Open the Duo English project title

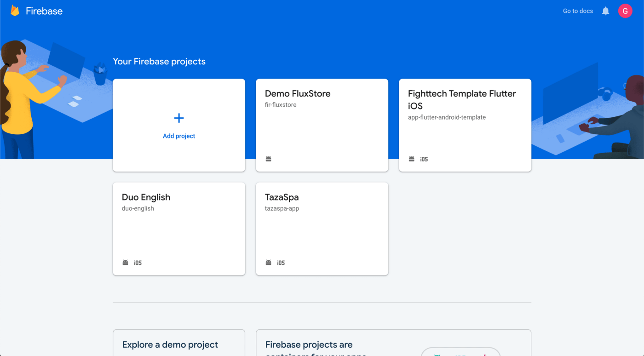pyautogui.click(x=146, y=197)
